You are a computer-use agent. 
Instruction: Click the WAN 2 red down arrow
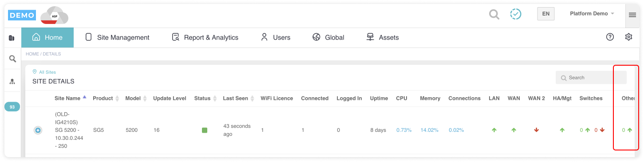coord(536,130)
